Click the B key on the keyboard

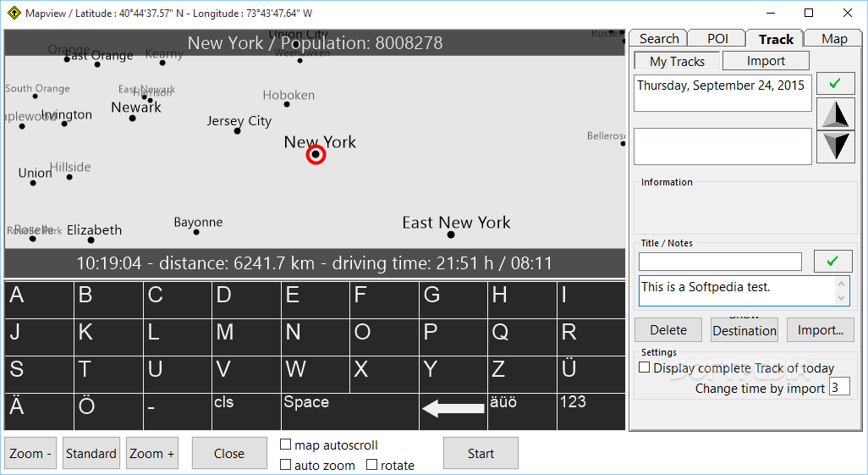(x=108, y=300)
